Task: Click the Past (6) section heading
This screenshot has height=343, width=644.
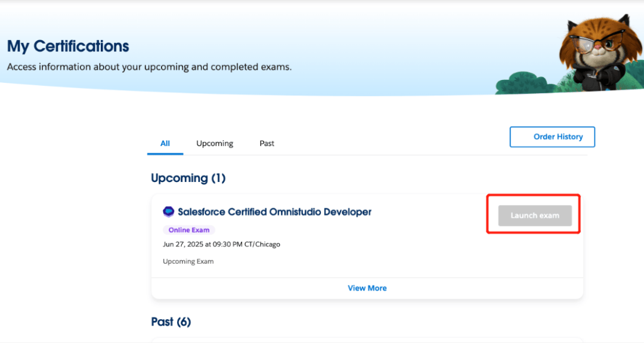Action: point(171,322)
